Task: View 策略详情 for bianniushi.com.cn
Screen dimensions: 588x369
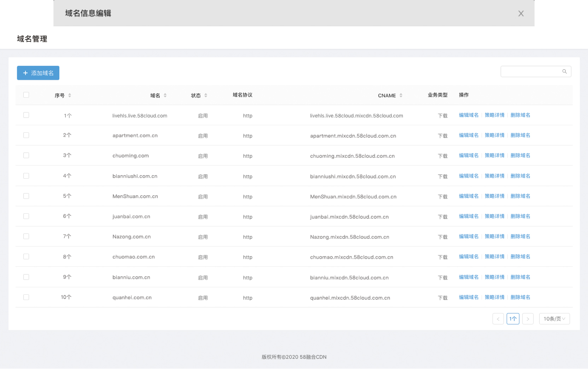Action: (x=494, y=176)
